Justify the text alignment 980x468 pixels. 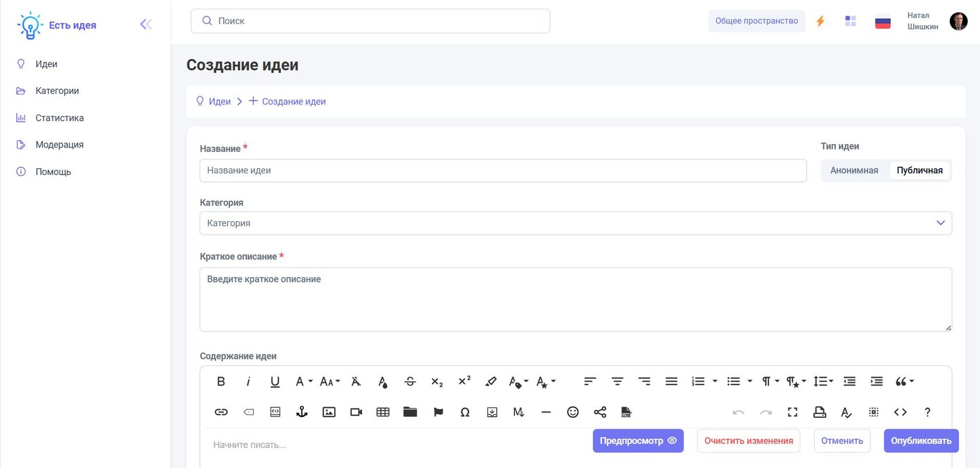pyautogui.click(x=671, y=382)
